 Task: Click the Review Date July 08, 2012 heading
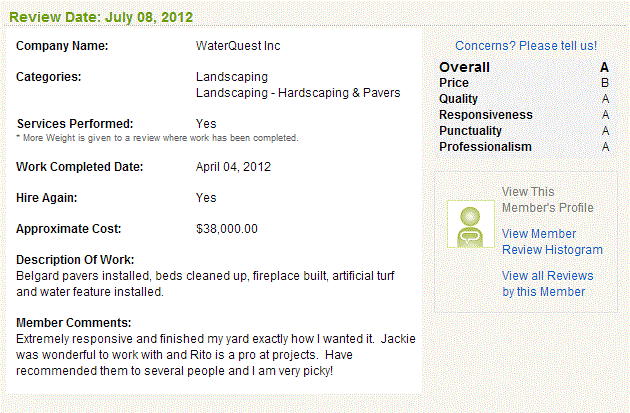(101, 17)
